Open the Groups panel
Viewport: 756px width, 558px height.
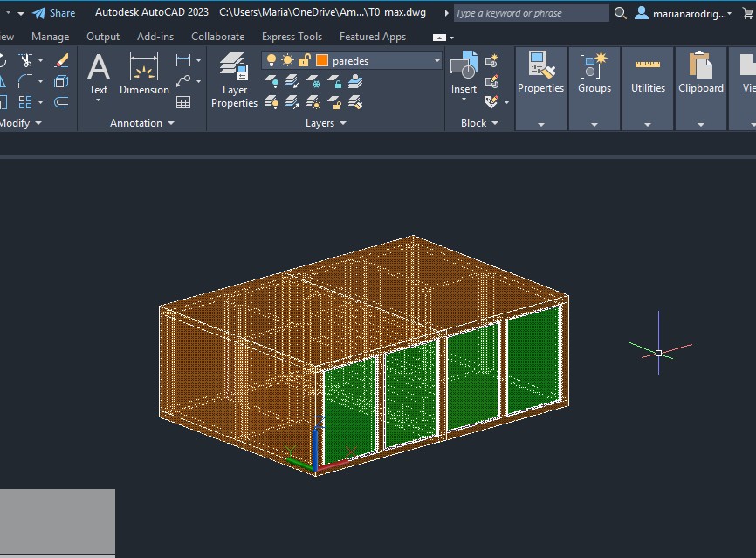594,73
